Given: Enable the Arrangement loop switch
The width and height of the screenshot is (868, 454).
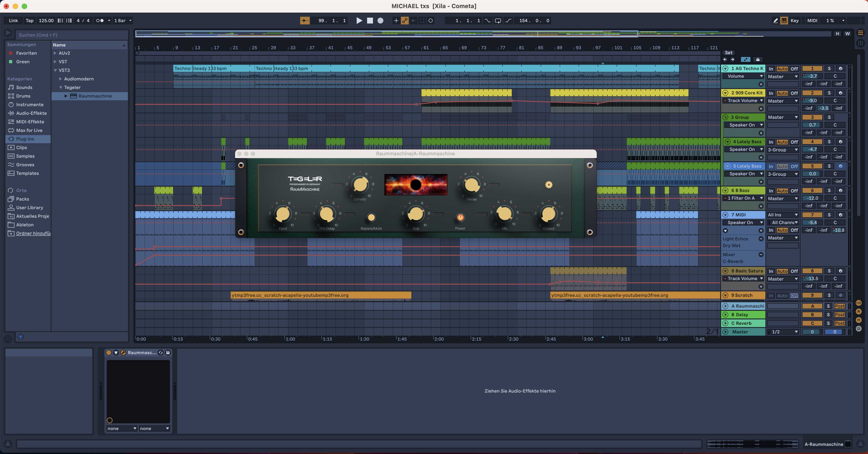Looking at the screenshot, I should point(498,21).
